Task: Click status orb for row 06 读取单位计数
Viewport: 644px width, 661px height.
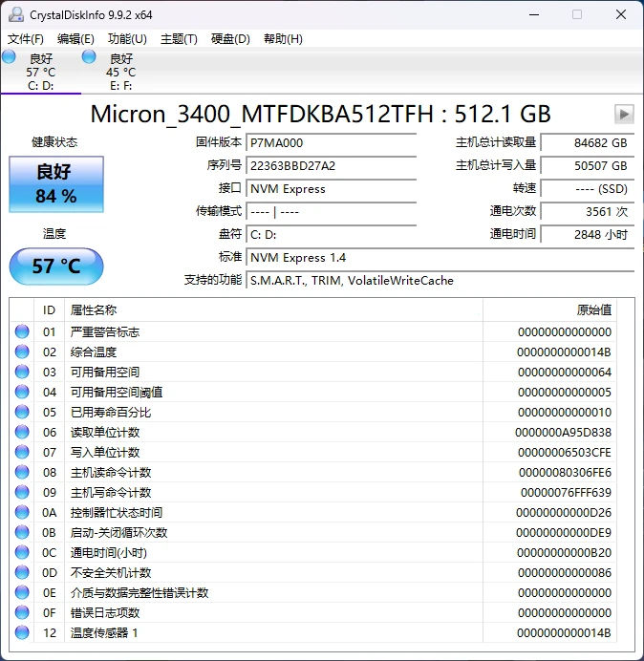Action: point(22,432)
